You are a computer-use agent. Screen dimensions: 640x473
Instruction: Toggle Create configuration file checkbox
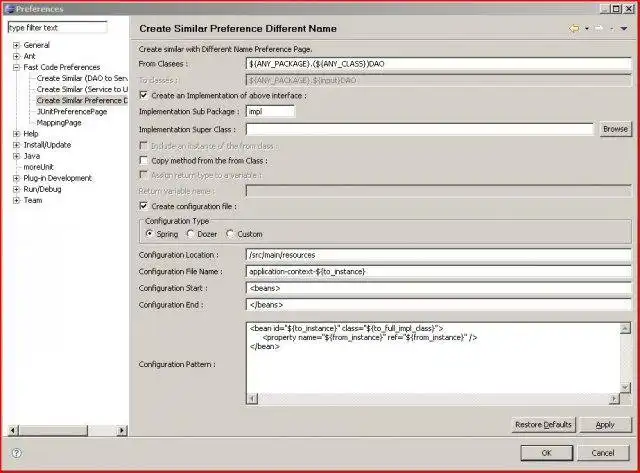[x=144, y=206]
